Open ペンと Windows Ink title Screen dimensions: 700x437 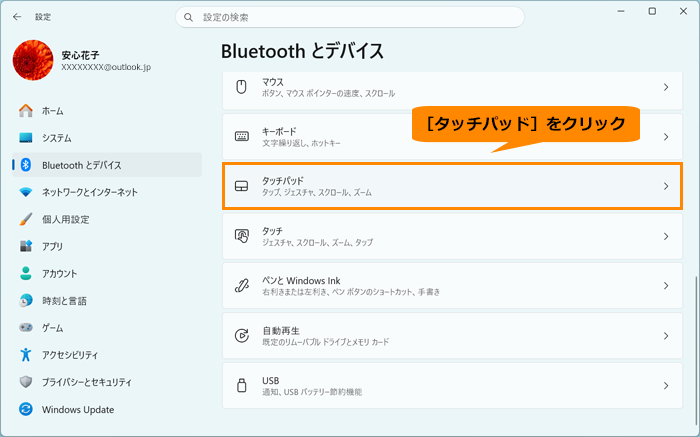tap(301, 281)
